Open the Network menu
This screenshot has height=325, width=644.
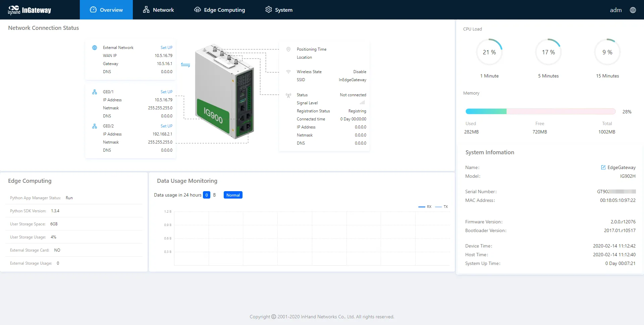click(x=158, y=10)
